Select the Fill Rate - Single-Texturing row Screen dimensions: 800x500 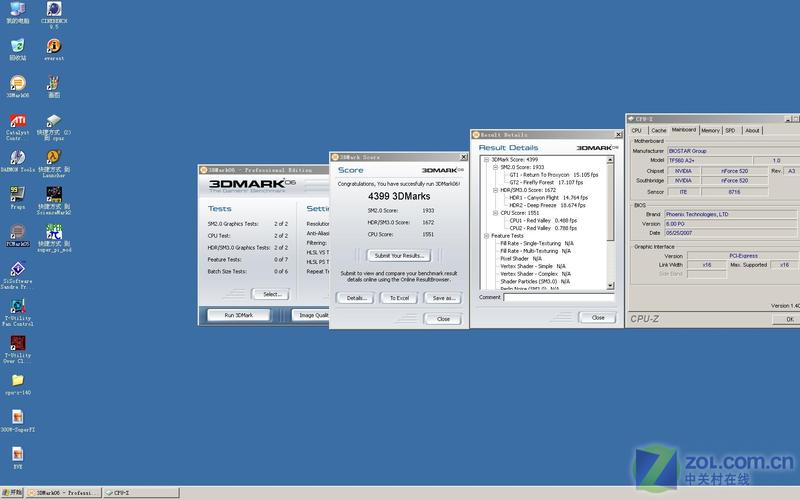(x=537, y=244)
